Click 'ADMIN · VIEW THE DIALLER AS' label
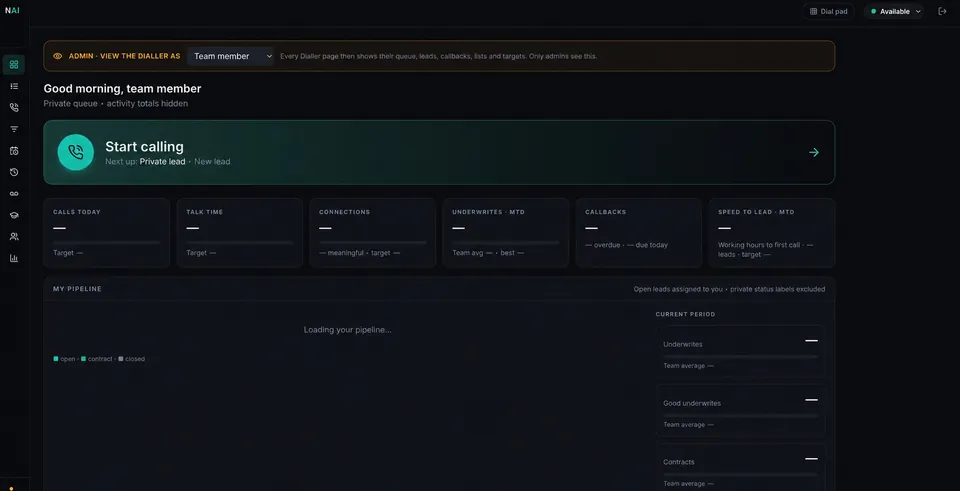The width and height of the screenshot is (960, 491). coord(124,56)
